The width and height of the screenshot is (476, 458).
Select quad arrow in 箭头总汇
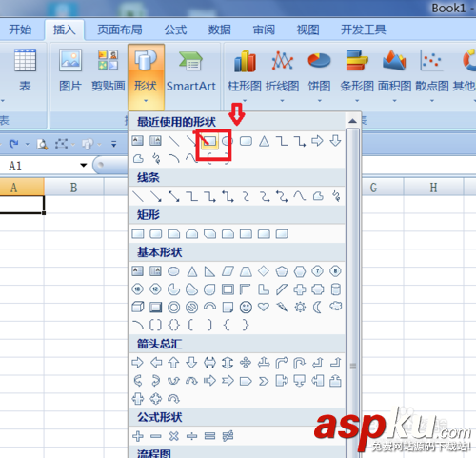pos(246,363)
